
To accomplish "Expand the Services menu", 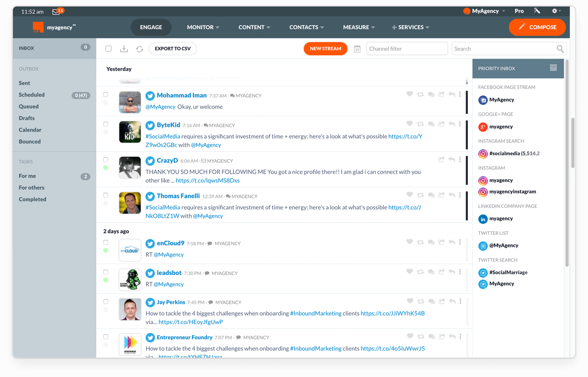I will [410, 27].
